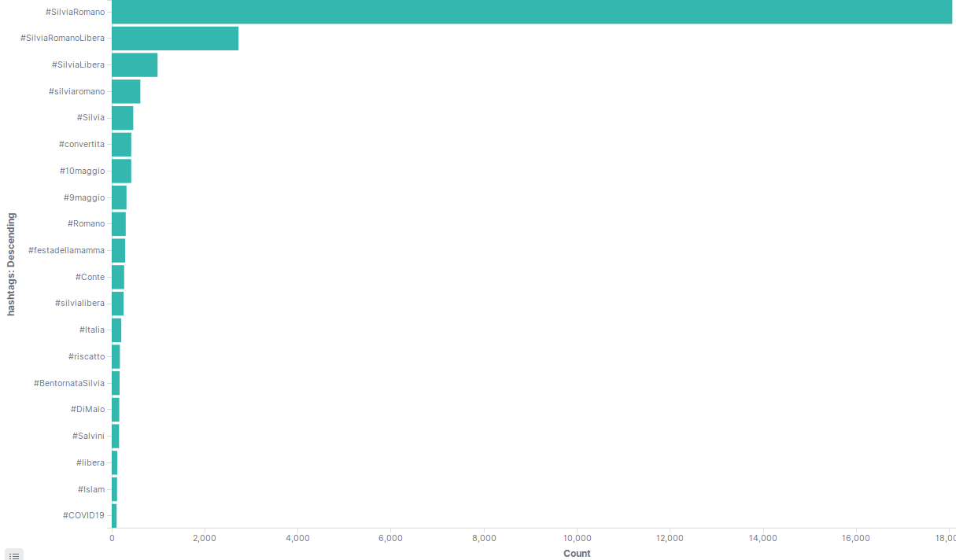Click the #Islam axis label
The height and width of the screenshot is (560, 956).
click(x=90, y=489)
